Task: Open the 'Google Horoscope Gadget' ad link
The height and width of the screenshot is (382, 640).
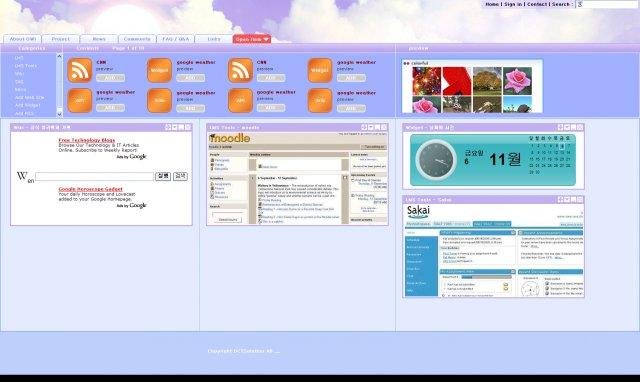Action: point(91,189)
